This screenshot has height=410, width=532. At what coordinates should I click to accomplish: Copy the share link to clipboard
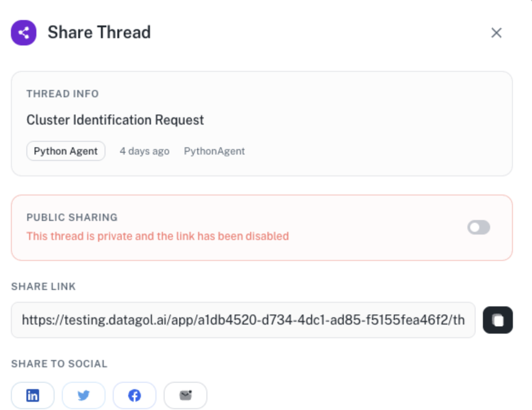point(497,320)
